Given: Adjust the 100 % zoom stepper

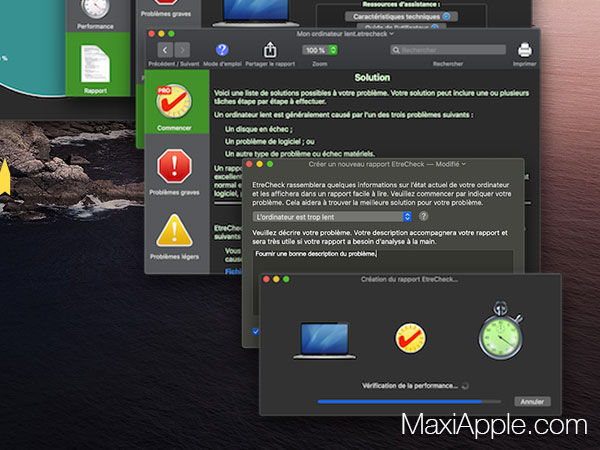Looking at the screenshot, I should click(333, 50).
